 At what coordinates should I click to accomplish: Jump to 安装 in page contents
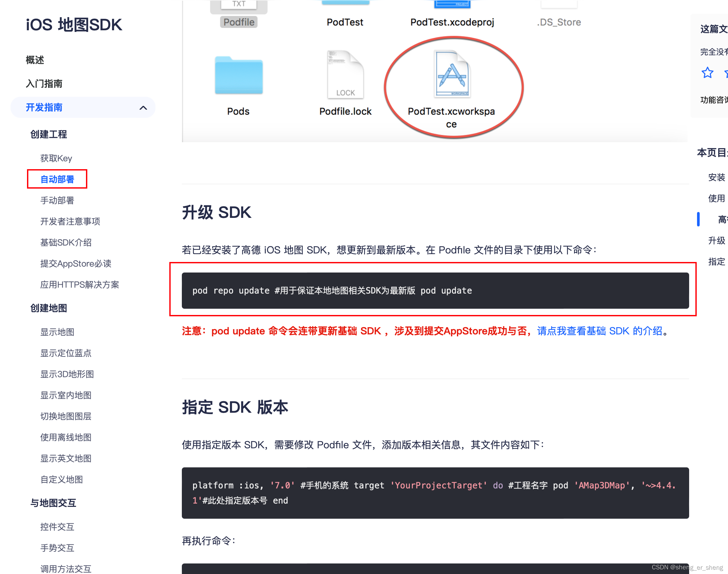click(716, 177)
